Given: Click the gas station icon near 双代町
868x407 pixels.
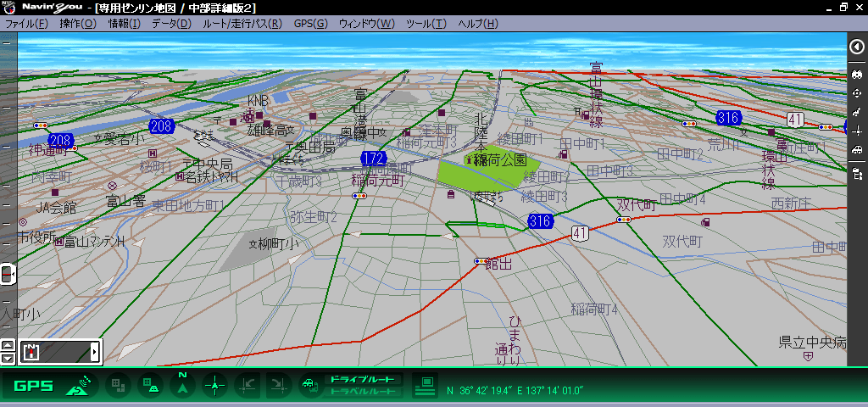Looking at the screenshot, I should tap(705, 222).
